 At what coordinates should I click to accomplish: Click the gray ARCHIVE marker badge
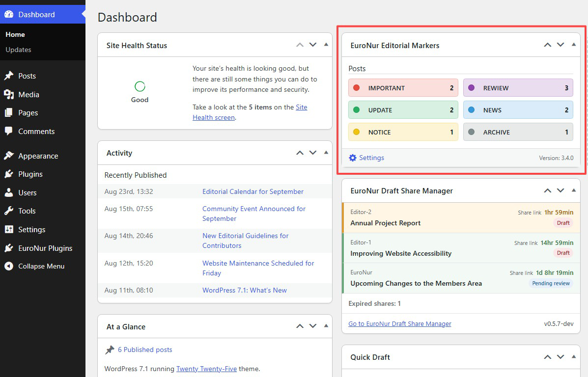(x=518, y=132)
